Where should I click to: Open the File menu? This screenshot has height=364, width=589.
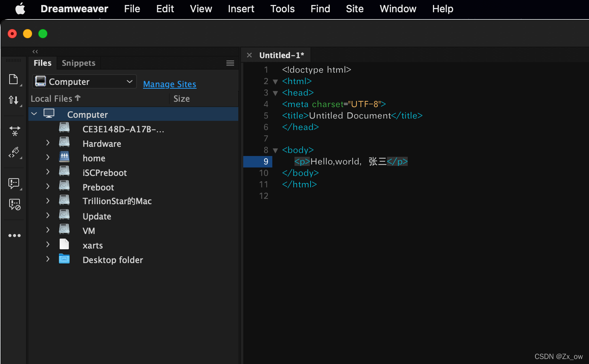click(132, 8)
